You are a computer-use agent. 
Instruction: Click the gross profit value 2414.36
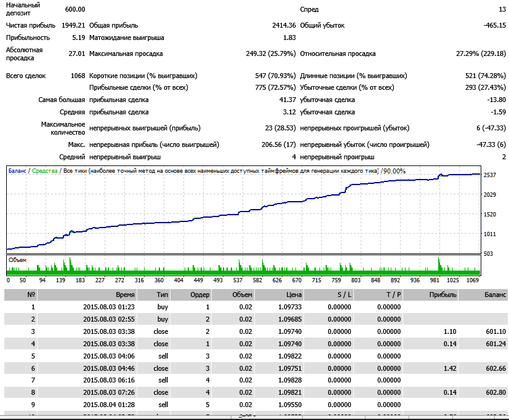coord(284,25)
